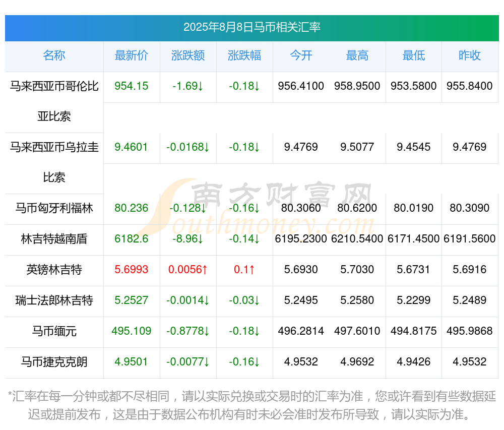Click change amount -1.69↓
The image size is (504, 430).
click(x=187, y=86)
